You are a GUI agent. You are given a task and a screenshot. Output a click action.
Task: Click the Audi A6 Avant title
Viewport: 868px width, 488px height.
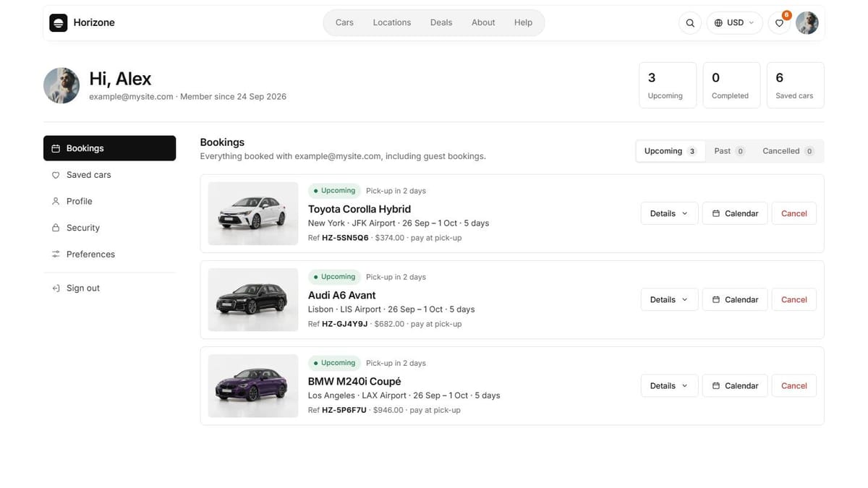click(x=342, y=295)
